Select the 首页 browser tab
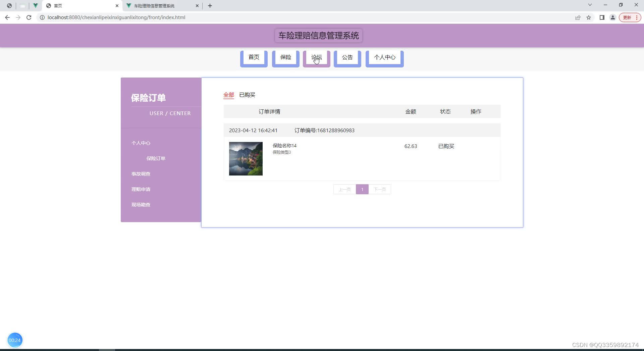Viewport: 644px width, 351px height. [x=82, y=6]
